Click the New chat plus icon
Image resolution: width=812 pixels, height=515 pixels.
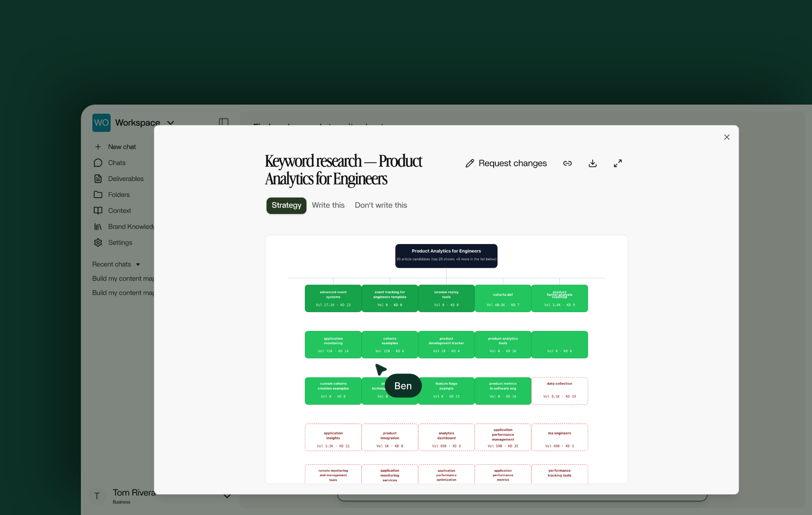coord(98,147)
